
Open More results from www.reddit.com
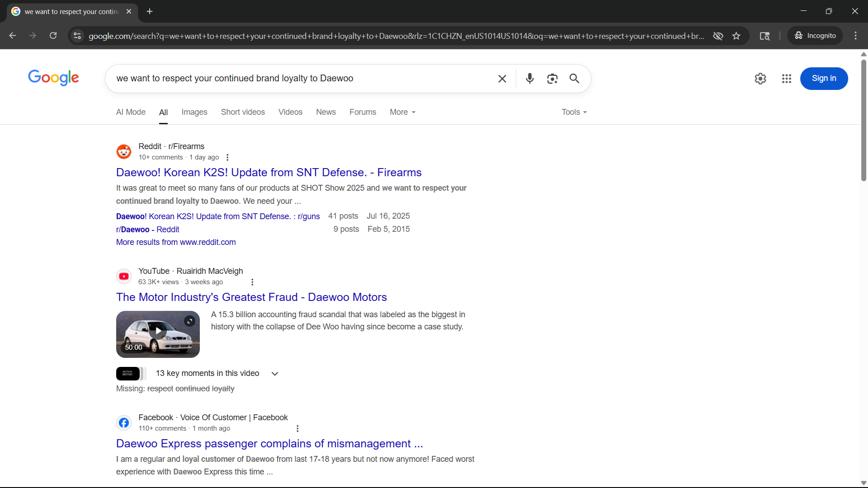point(176,242)
